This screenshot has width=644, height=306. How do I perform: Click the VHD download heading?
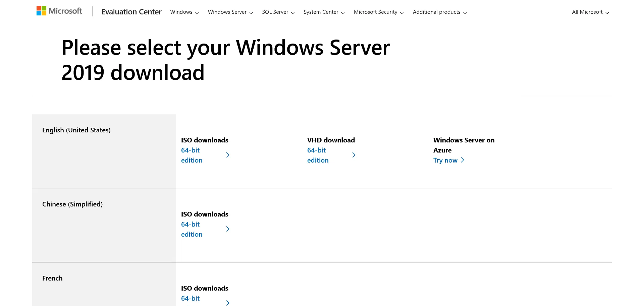coord(331,140)
